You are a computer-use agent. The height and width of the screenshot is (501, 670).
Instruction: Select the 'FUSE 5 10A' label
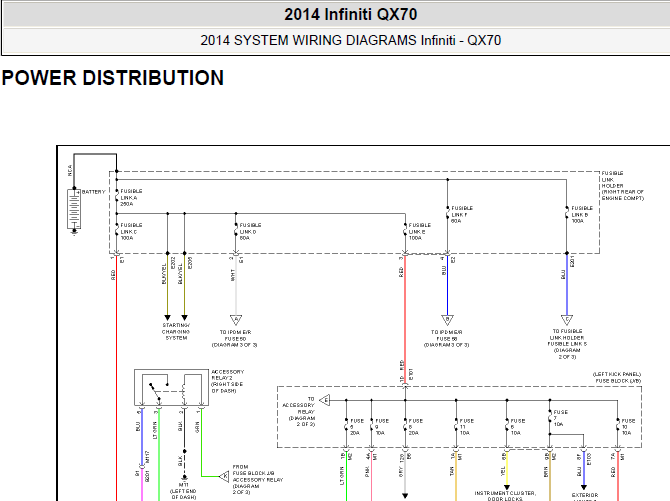point(517,427)
